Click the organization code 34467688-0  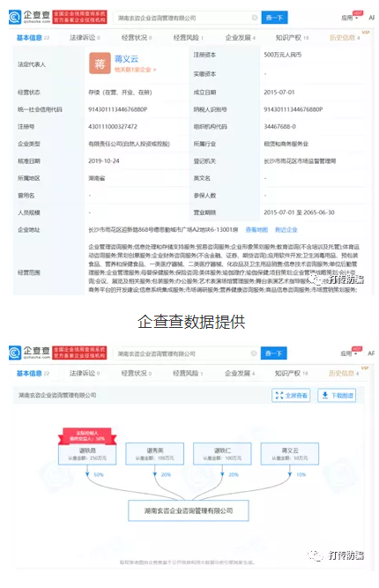[x=279, y=127]
